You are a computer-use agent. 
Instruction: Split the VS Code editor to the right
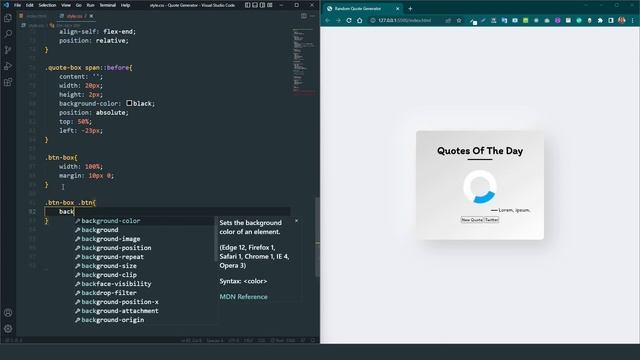pyautogui.click(x=304, y=16)
